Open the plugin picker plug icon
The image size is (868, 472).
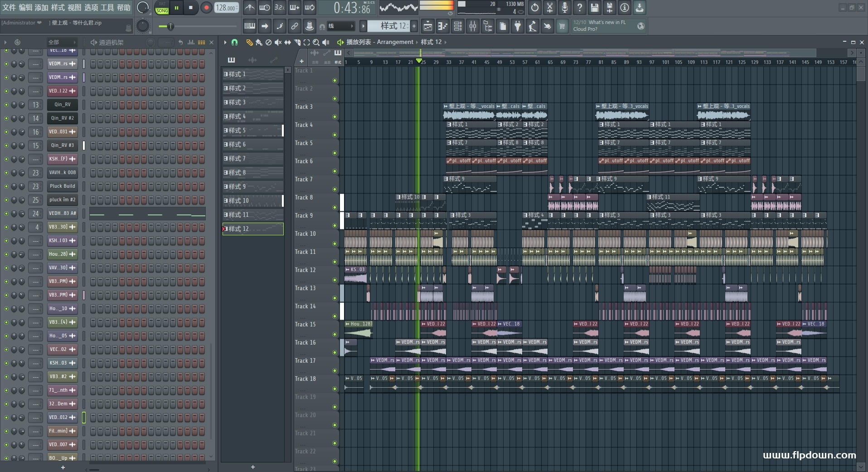coord(518,26)
